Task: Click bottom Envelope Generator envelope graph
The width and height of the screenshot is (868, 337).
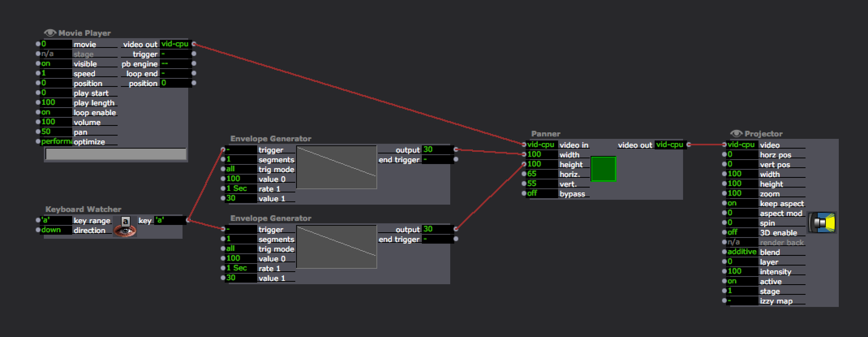Action: (337, 247)
